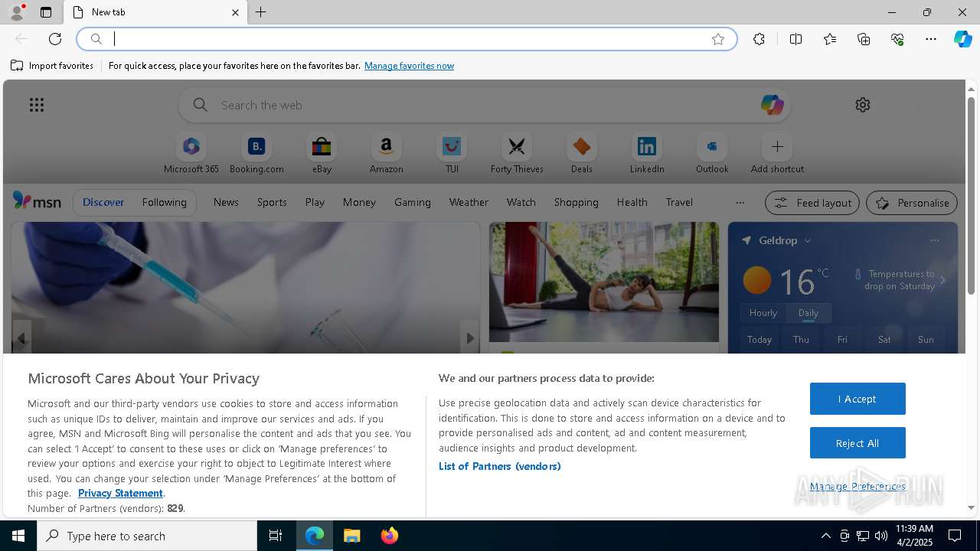The image size is (980, 551).
Task: Open LinkedIn shortcut
Action: [647, 154]
